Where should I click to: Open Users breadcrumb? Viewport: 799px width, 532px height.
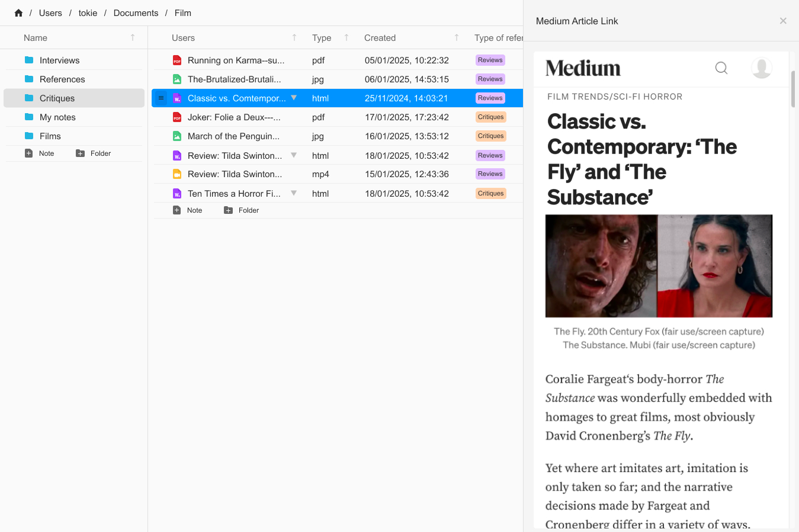50,13
